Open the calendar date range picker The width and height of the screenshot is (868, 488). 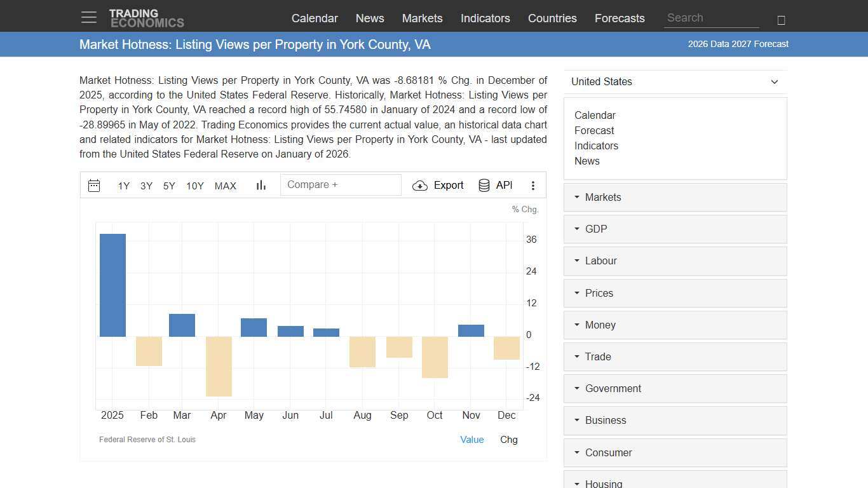point(93,185)
